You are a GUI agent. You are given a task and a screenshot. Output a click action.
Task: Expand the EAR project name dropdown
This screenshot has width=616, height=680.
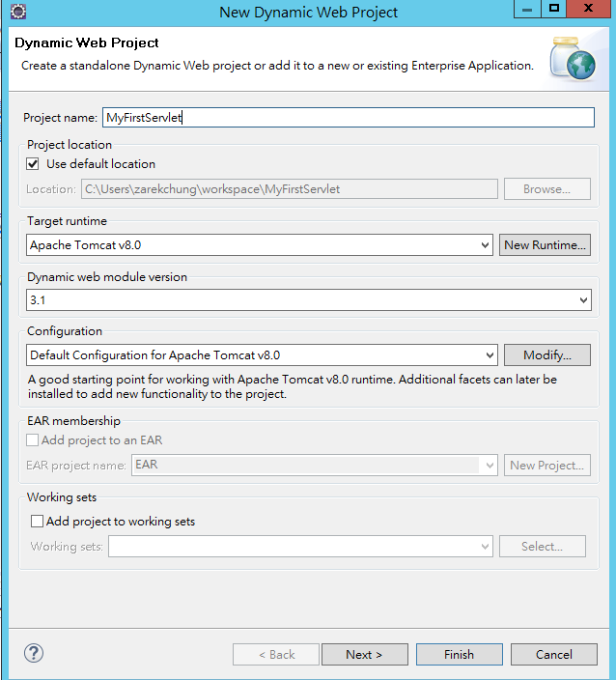(x=490, y=466)
